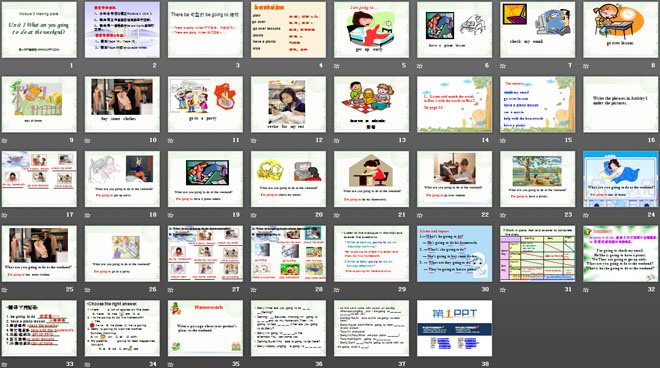660x368 pixels.
Task: Click the animation star under slide 15
Action: tap(503, 141)
